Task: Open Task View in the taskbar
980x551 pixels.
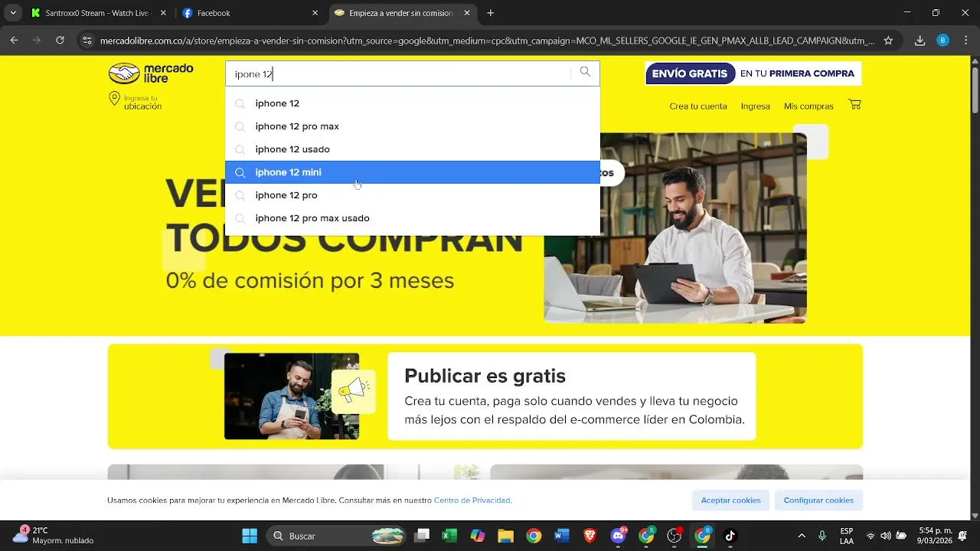Action: click(422, 536)
